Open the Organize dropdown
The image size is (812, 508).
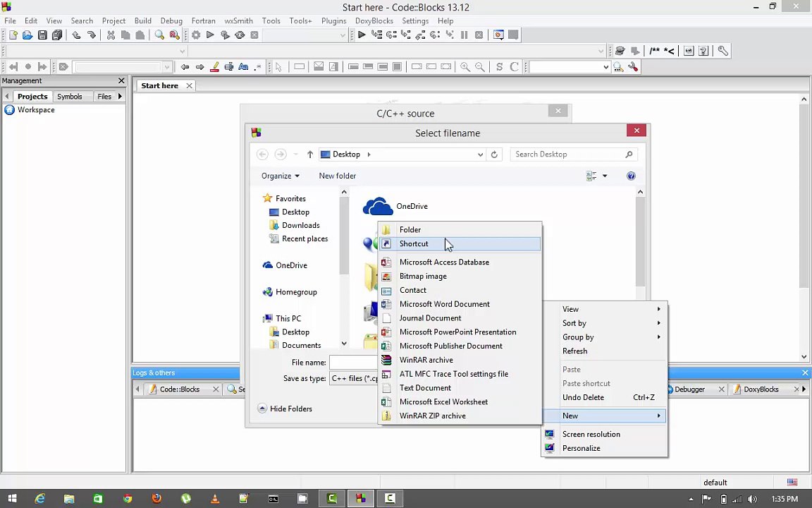point(280,176)
